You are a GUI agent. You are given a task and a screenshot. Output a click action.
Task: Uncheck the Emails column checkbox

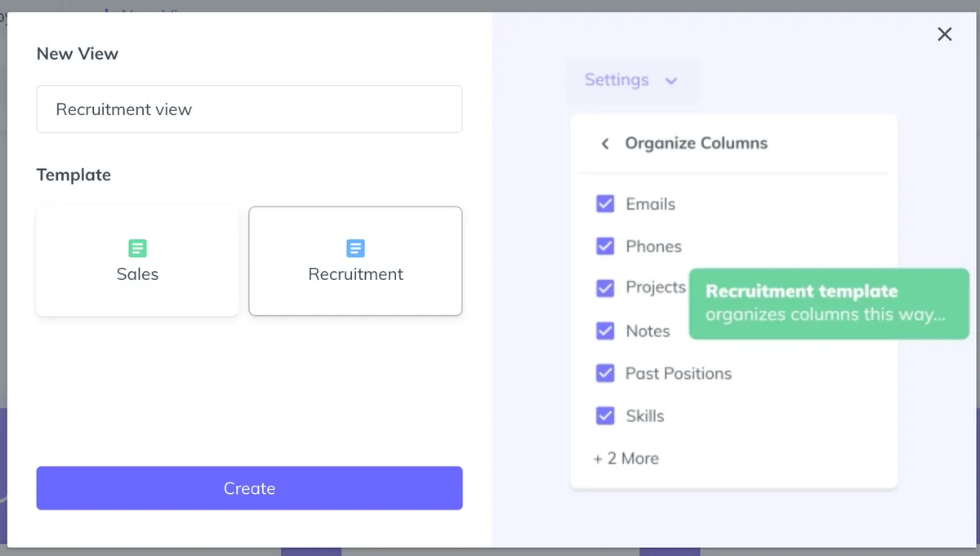605,204
